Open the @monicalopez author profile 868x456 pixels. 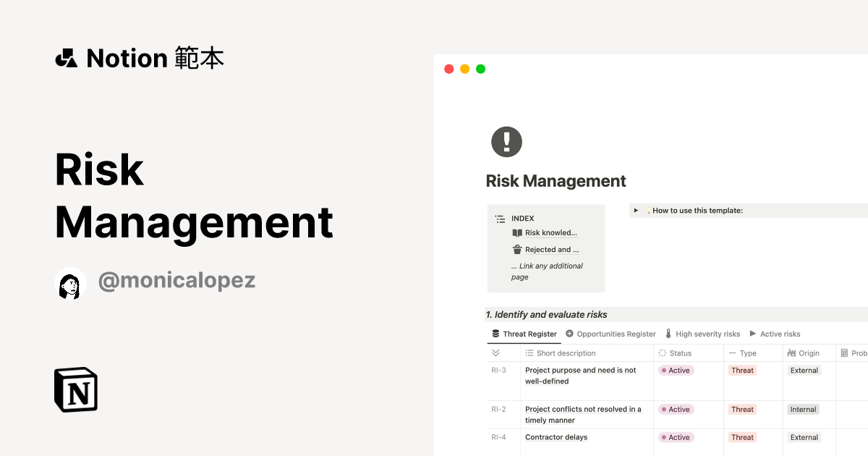(177, 280)
